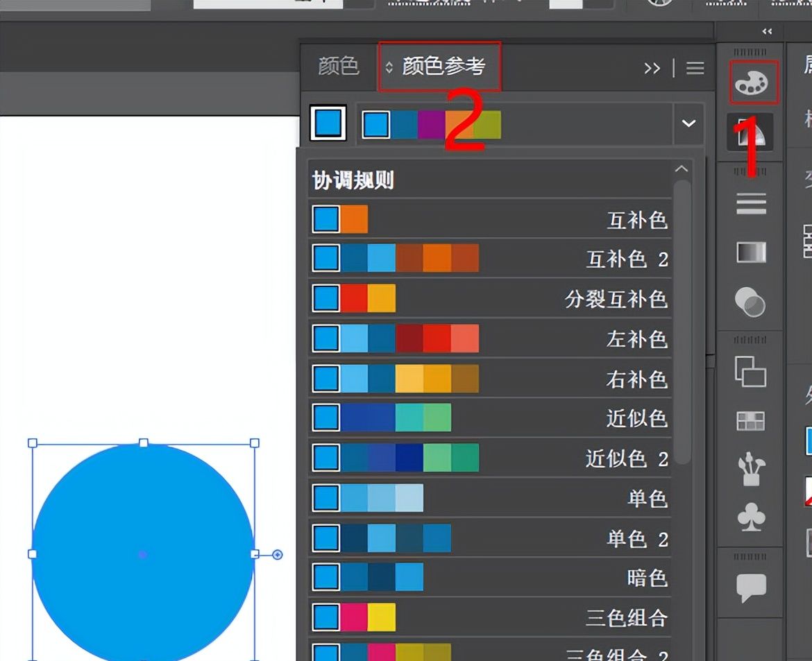The image size is (812, 661).
Task: Choose the 单色 harmony rule
Action: (490, 498)
